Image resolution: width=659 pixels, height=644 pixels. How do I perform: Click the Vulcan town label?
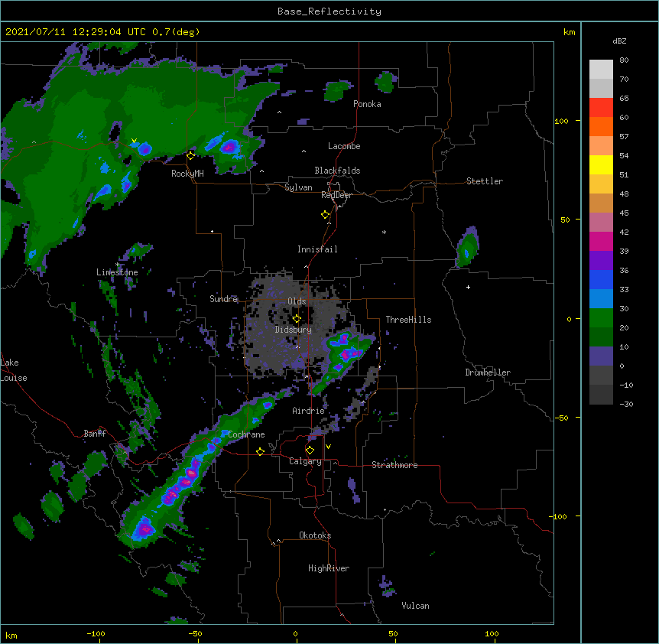[415, 606]
